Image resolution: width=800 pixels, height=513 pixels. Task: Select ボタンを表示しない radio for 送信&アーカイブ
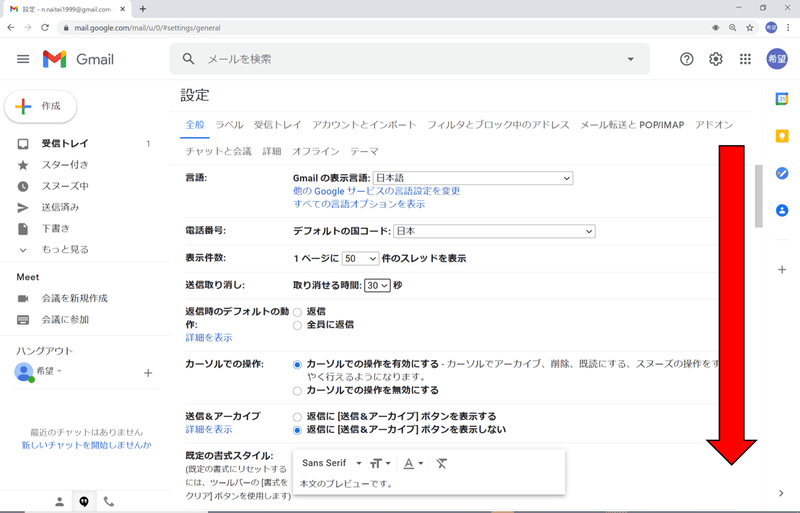[297, 430]
